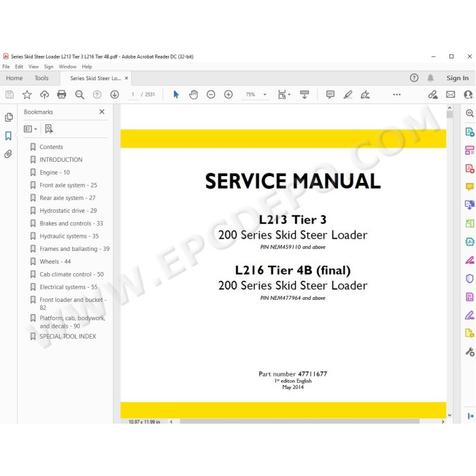Open Page Thumbnails panel icon
Screen dimensions: 476x476
(x=9, y=117)
